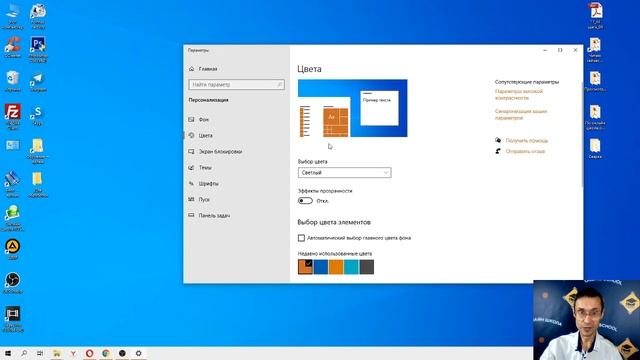Check Автоматический выбор главного цвета фона
The width and height of the screenshot is (640, 360).
301,238
